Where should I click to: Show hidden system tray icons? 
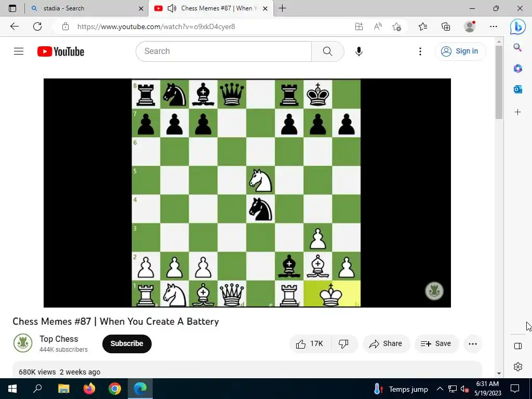tap(440, 389)
